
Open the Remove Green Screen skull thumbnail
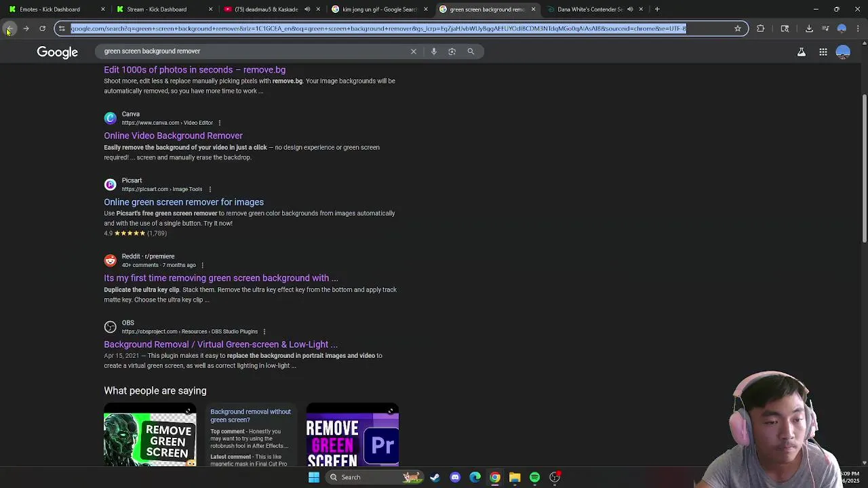click(x=150, y=435)
